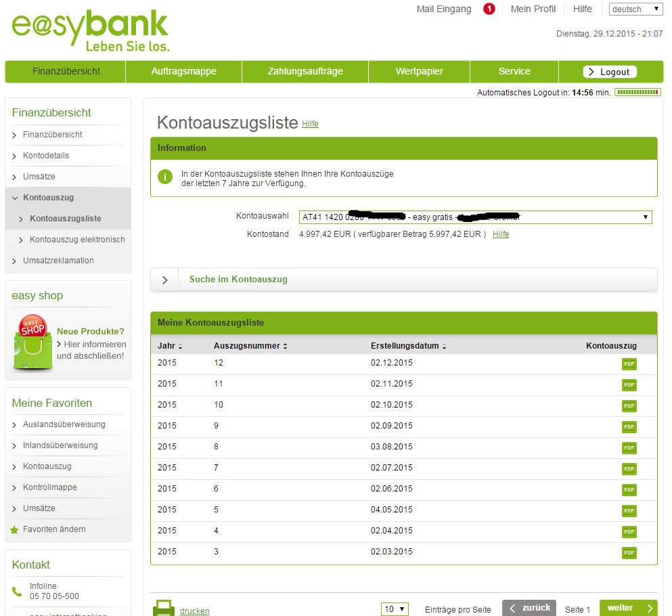Screen dimensions: 672x616
Task: Download PDF for statement number 10
Action: (629, 406)
